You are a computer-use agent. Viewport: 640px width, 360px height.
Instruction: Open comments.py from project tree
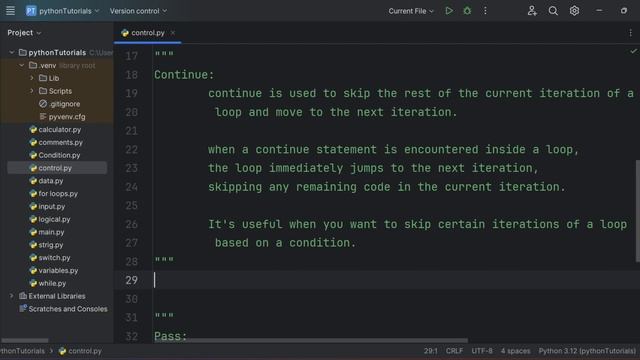pos(56,142)
